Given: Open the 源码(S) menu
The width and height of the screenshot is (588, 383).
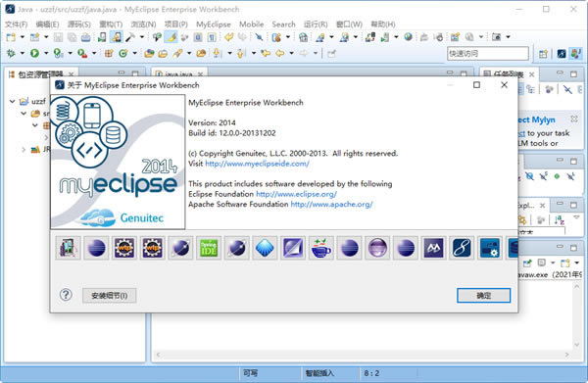Looking at the screenshot, I should pyautogui.click(x=79, y=24).
